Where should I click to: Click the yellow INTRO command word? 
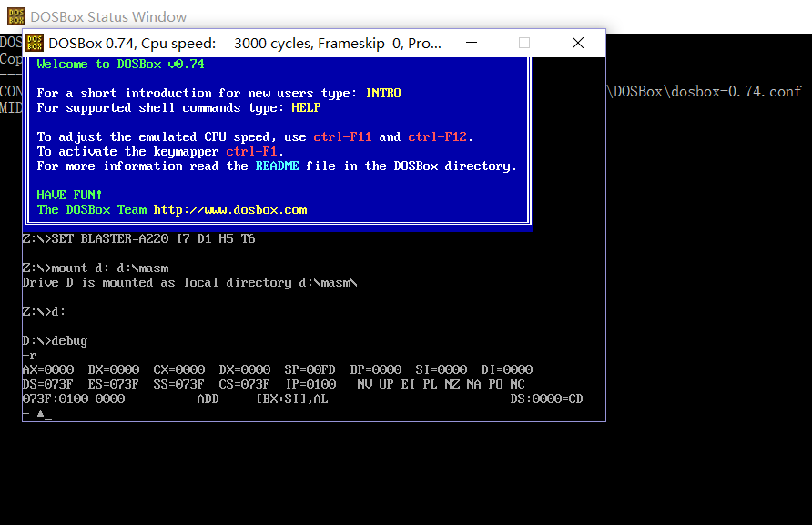point(383,93)
